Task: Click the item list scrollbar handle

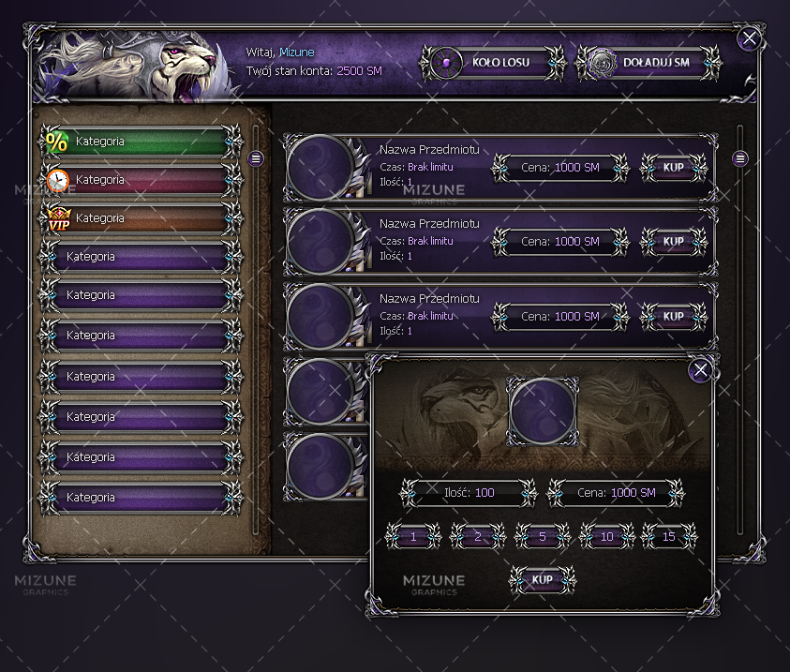Action: [740, 158]
